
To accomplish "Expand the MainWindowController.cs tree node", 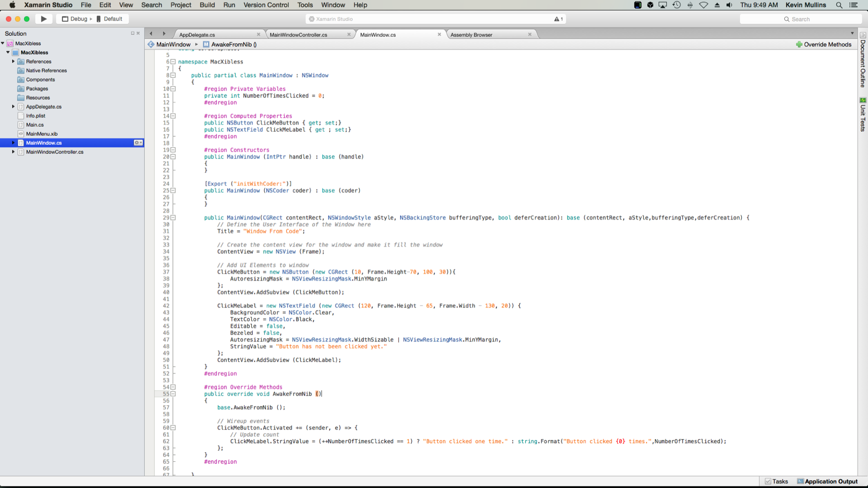I will [14, 152].
